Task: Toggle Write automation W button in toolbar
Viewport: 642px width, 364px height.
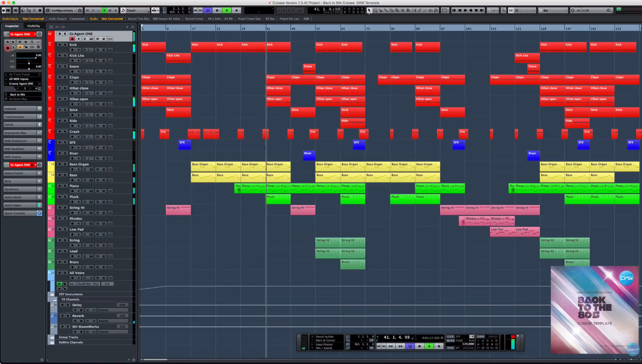Action: tap(110, 10)
